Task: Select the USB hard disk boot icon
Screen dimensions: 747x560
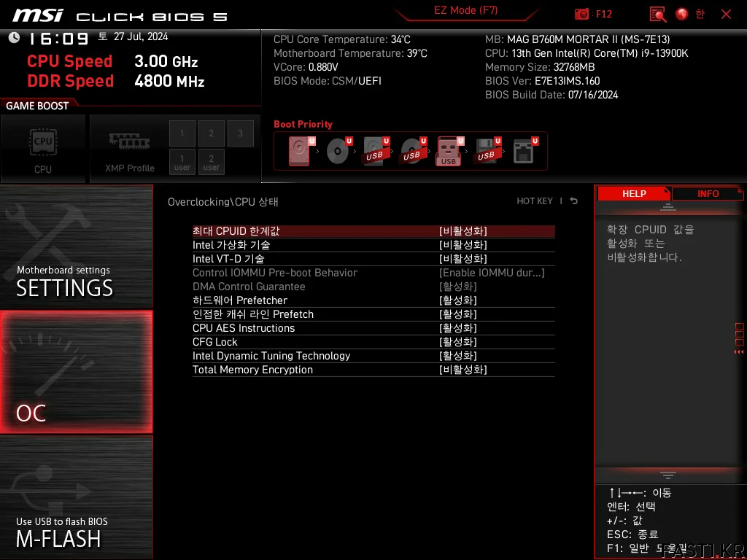Action: (x=376, y=151)
